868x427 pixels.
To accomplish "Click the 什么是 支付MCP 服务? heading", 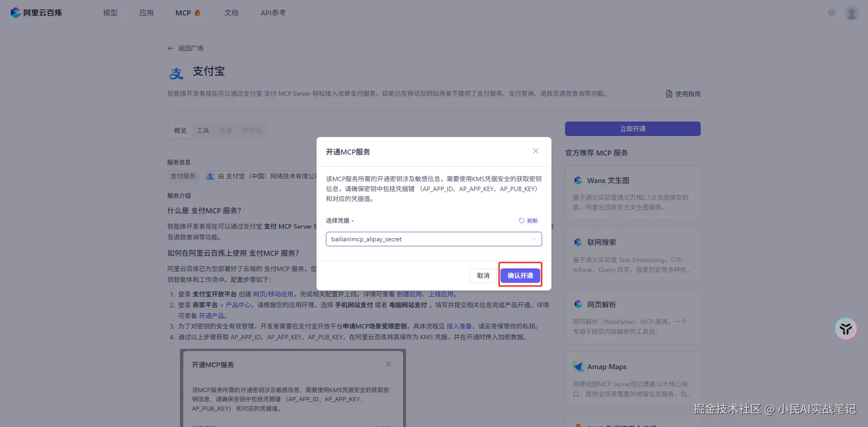I will pos(204,211).
